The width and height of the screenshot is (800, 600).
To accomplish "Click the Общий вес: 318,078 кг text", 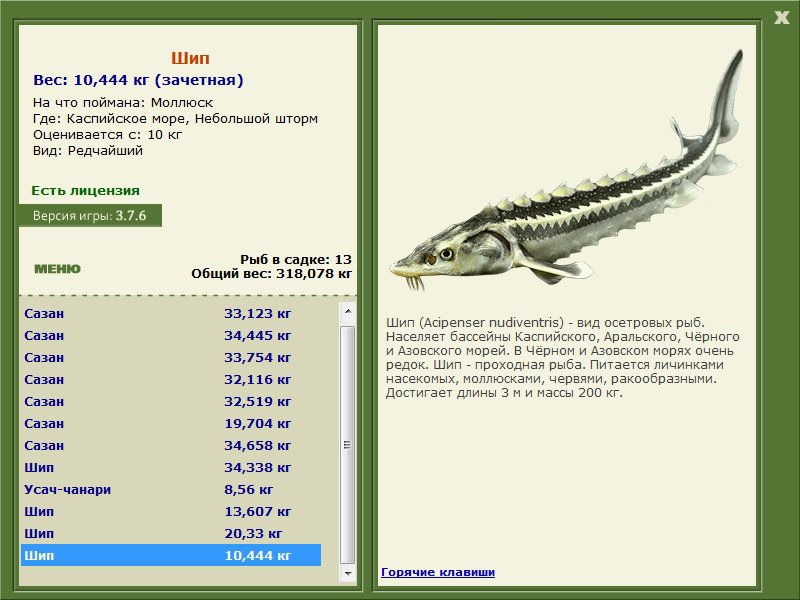I will [271, 273].
